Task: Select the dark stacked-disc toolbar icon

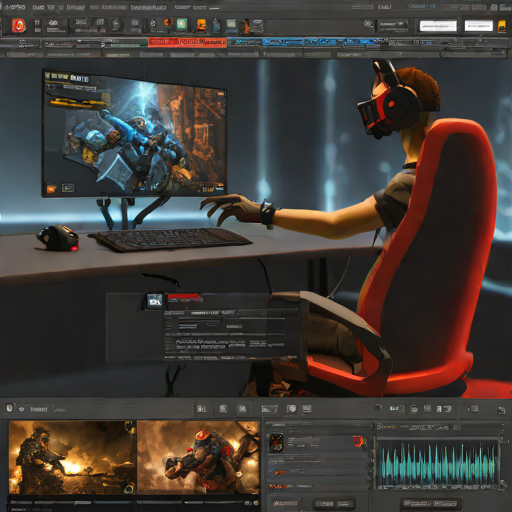Action: click(257, 26)
